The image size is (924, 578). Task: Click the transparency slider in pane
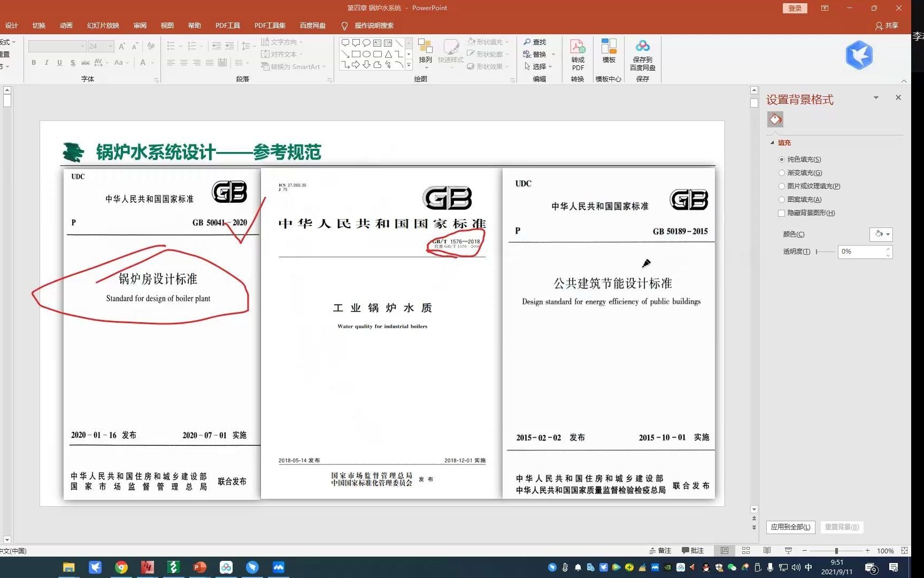[x=825, y=252]
